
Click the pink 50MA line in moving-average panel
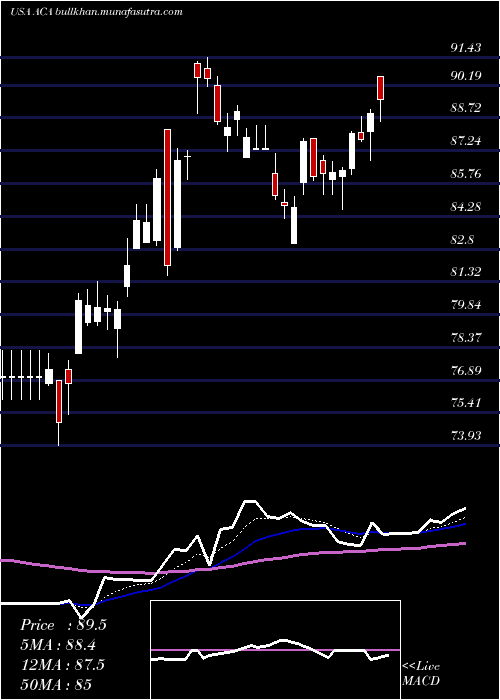pos(232,566)
